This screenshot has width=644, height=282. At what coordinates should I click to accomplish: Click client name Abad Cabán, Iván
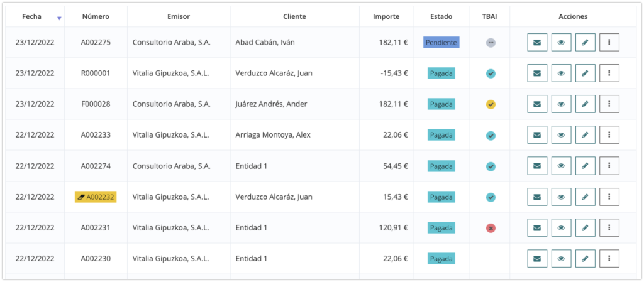coord(265,43)
